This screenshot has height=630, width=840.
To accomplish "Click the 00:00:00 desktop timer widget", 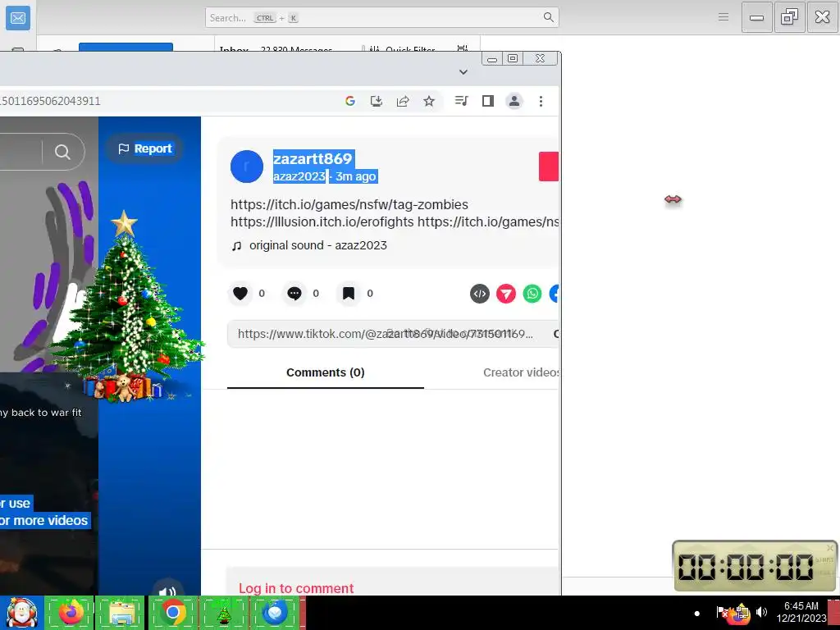I will click(755, 566).
